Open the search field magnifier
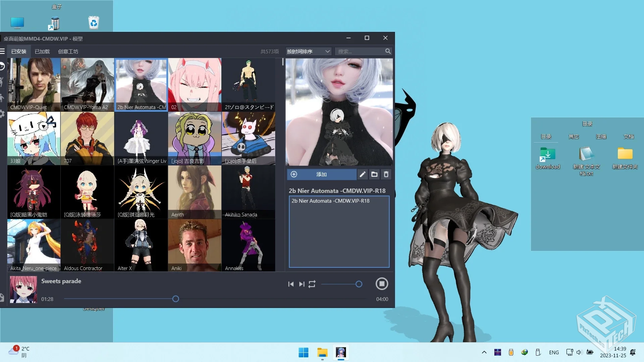644x362 pixels. click(388, 51)
